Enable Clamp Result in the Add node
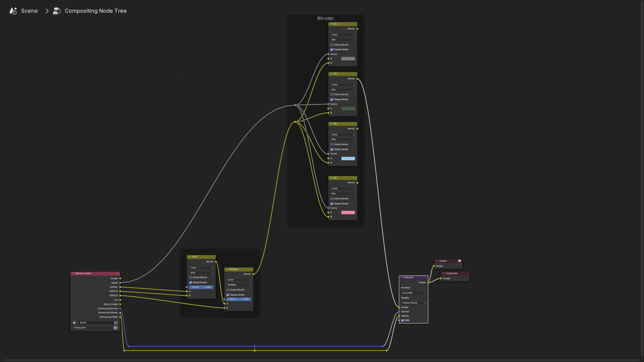 pos(191,278)
